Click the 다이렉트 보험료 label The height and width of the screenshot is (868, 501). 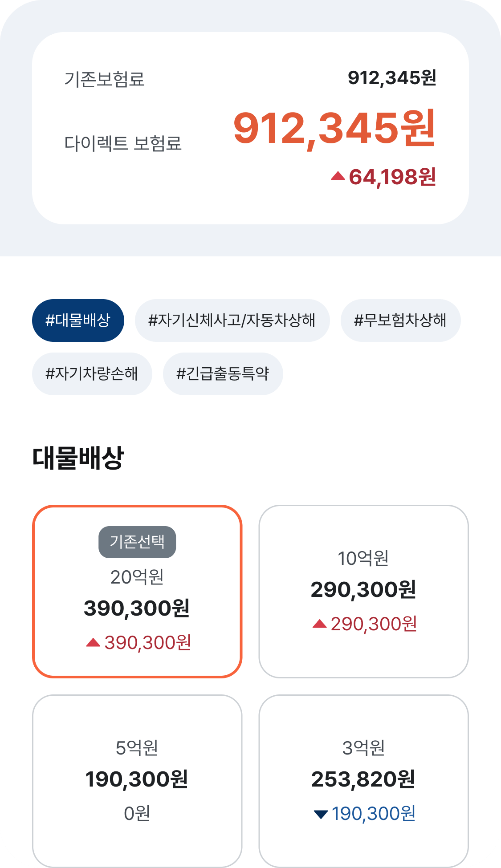[123, 143]
